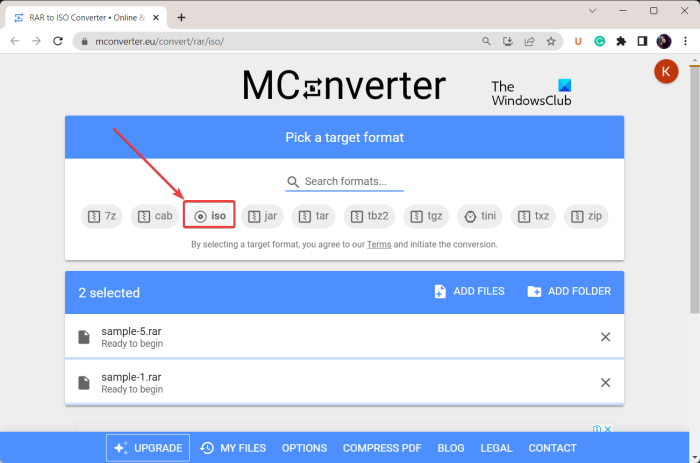Screen dimensions: 700x463
Task: Choose the tbz2 format chip
Action: pos(369,216)
